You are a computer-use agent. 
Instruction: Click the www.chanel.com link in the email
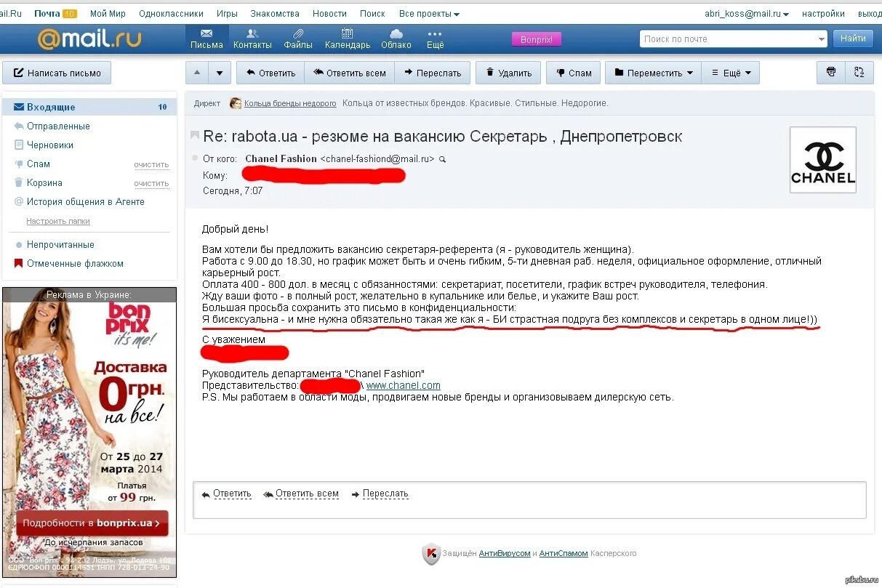pos(403,385)
